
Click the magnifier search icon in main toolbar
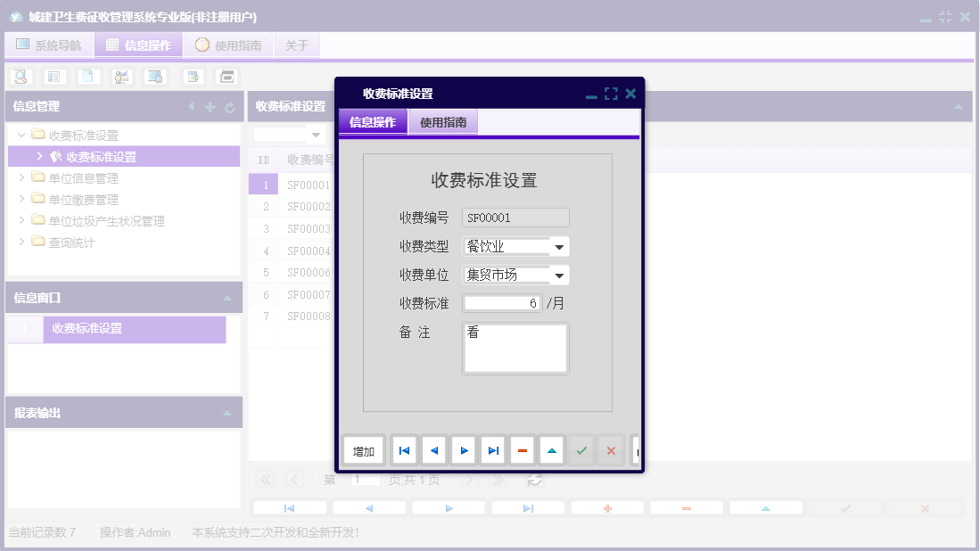point(20,77)
